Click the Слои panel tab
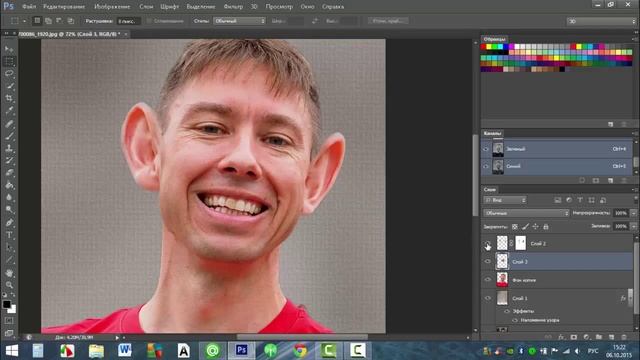 pyautogui.click(x=489, y=190)
